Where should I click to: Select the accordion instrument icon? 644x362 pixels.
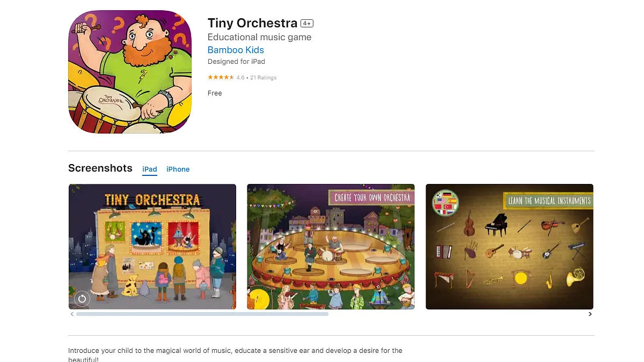pos(444,252)
